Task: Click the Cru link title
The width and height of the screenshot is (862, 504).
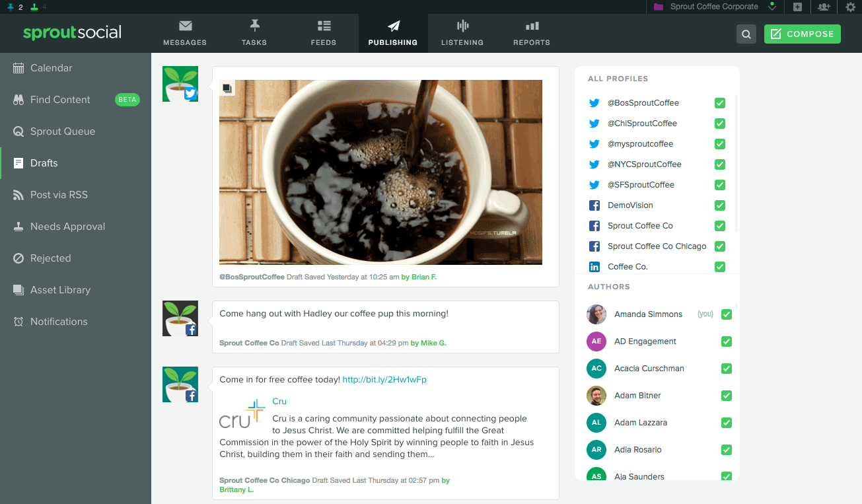Action: (279, 402)
